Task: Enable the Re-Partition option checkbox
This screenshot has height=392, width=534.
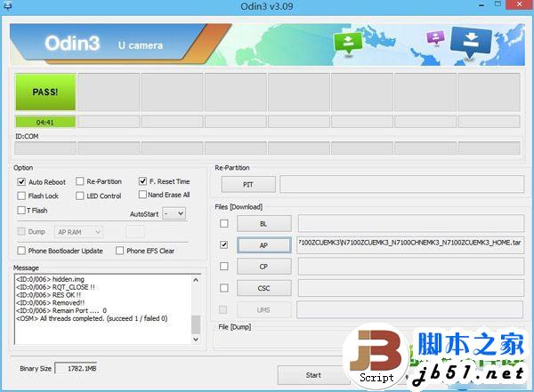Action: click(80, 181)
